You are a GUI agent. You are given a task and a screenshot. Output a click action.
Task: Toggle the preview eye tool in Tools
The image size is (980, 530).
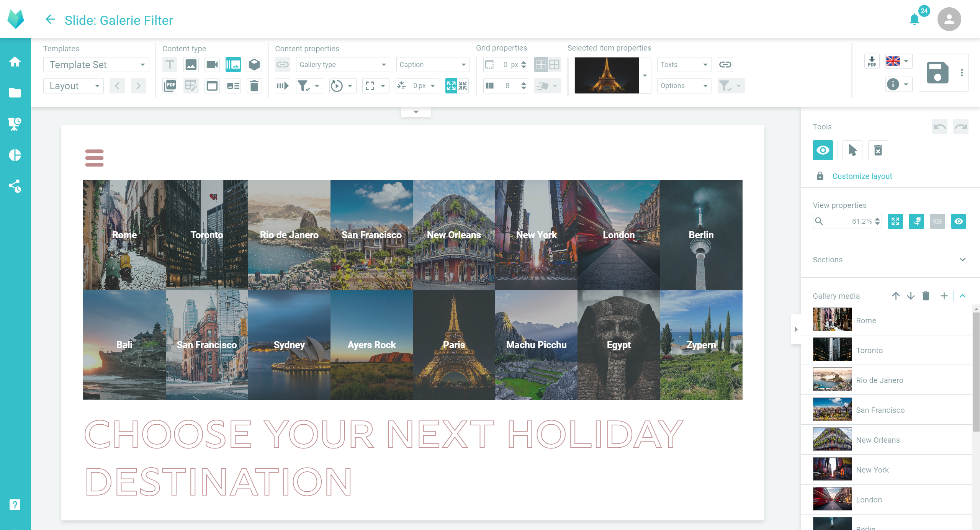[x=823, y=150]
